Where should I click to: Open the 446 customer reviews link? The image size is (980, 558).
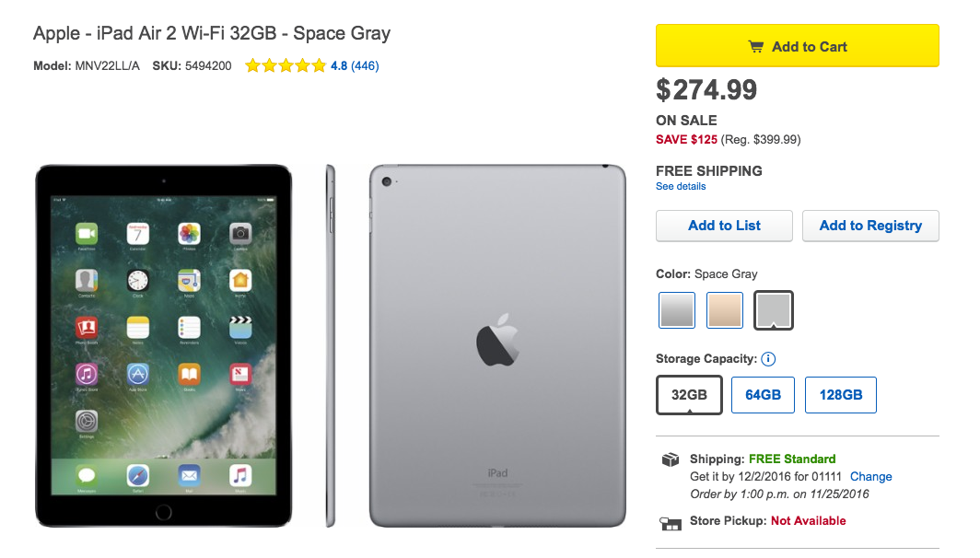pos(365,65)
